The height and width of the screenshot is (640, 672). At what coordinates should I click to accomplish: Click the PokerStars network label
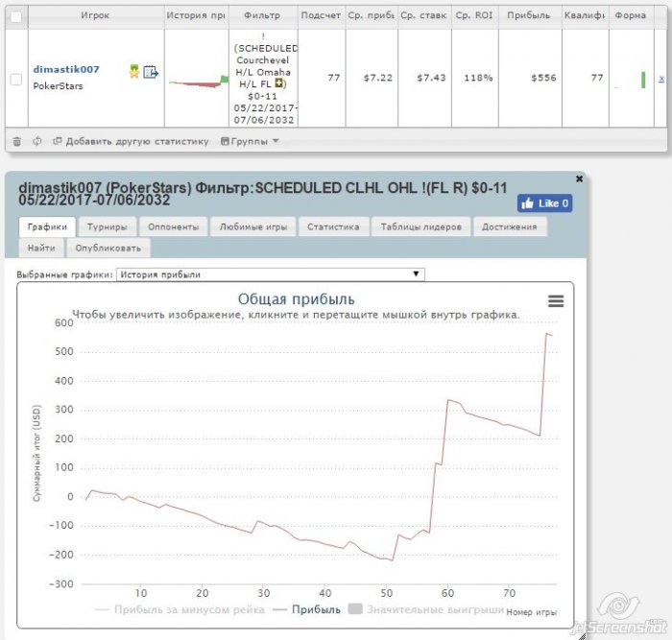pyautogui.click(x=58, y=86)
